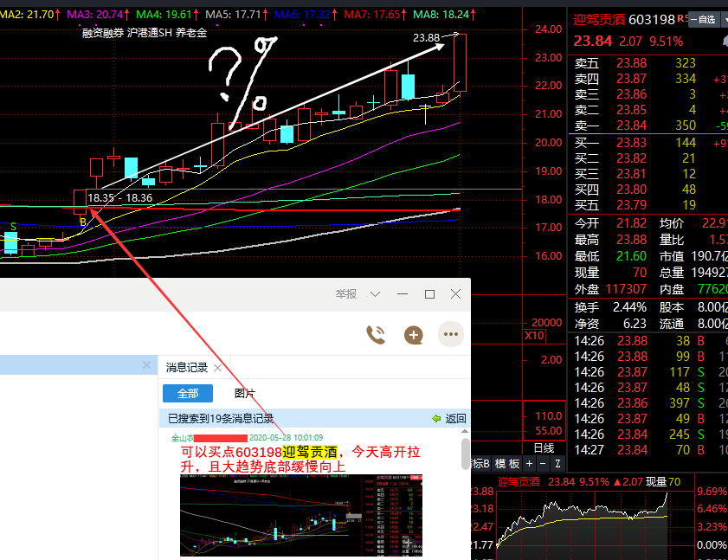The image size is (728, 560).
Task: Click the 净资 6.23 value
Action: [635, 324]
